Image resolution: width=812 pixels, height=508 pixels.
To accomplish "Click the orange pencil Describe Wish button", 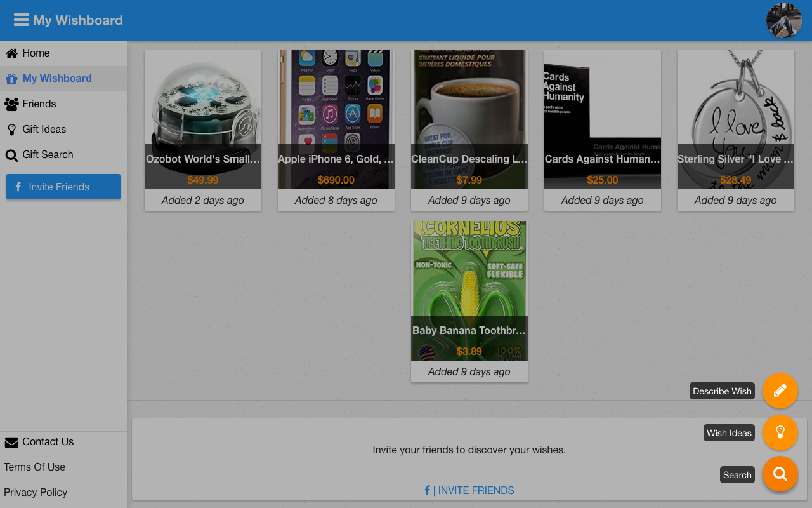I will pyautogui.click(x=780, y=391).
